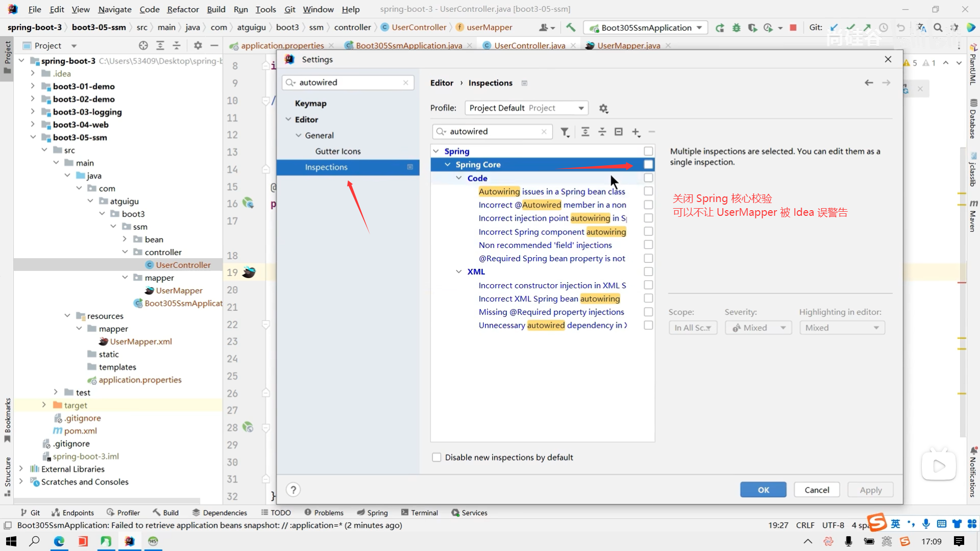Click the Build hammer icon in toolbar
This screenshot has width=980, height=551.
[571, 28]
